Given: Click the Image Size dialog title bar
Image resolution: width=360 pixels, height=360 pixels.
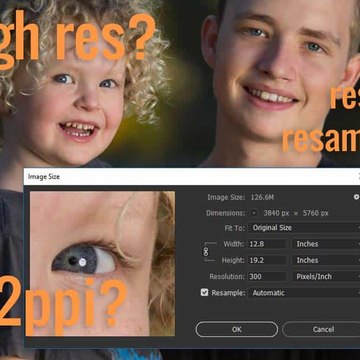Looking at the screenshot, I should (192, 177).
